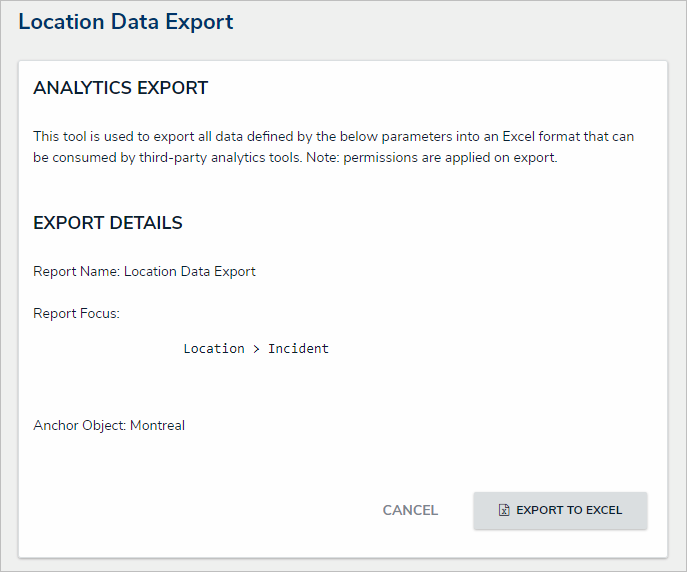Viewport: 687px width, 572px height.
Task: Click the Excel file icon
Action: [x=504, y=510]
